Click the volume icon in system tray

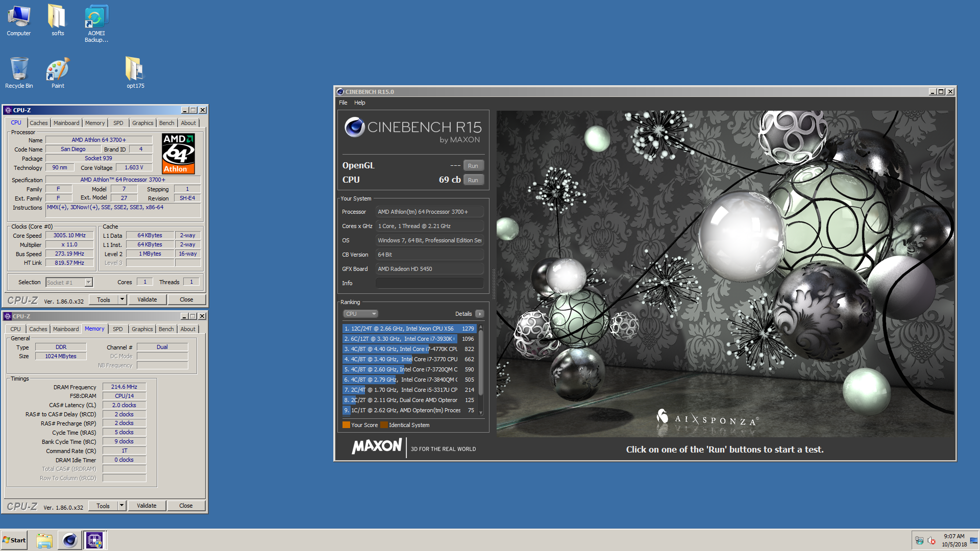[x=932, y=540]
